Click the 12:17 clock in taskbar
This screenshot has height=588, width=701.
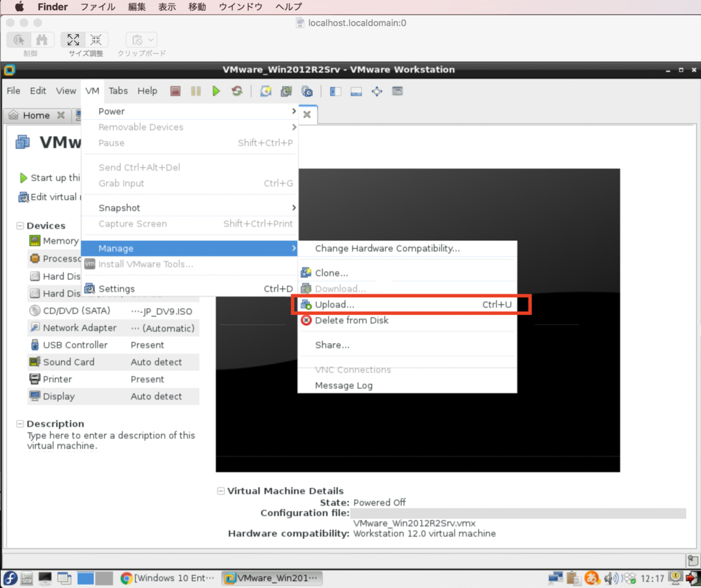click(x=652, y=578)
